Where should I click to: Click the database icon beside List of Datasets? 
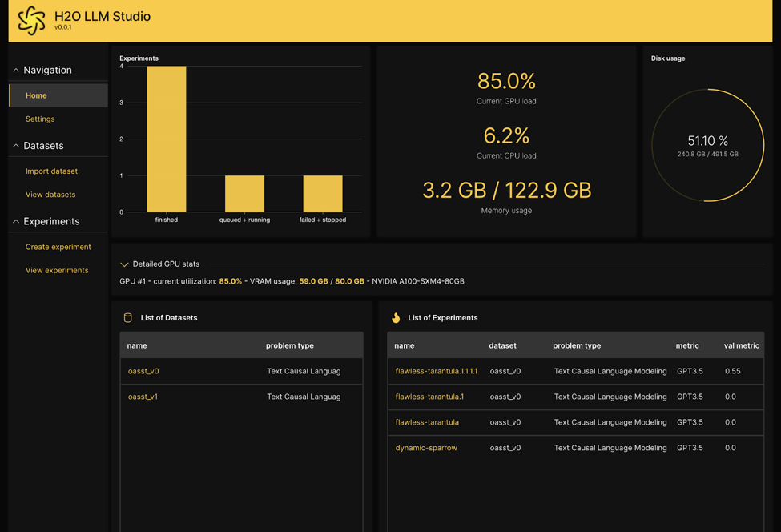click(x=127, y=317)
